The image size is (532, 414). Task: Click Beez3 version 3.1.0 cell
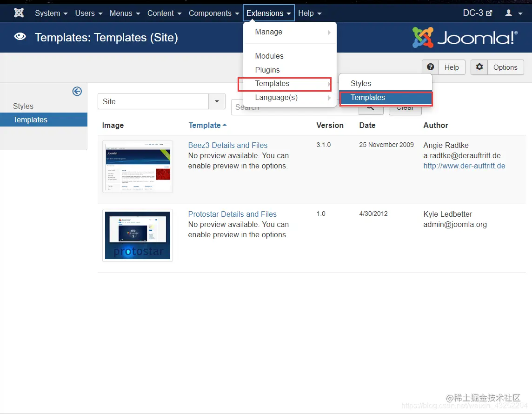(x=324, y=145)
